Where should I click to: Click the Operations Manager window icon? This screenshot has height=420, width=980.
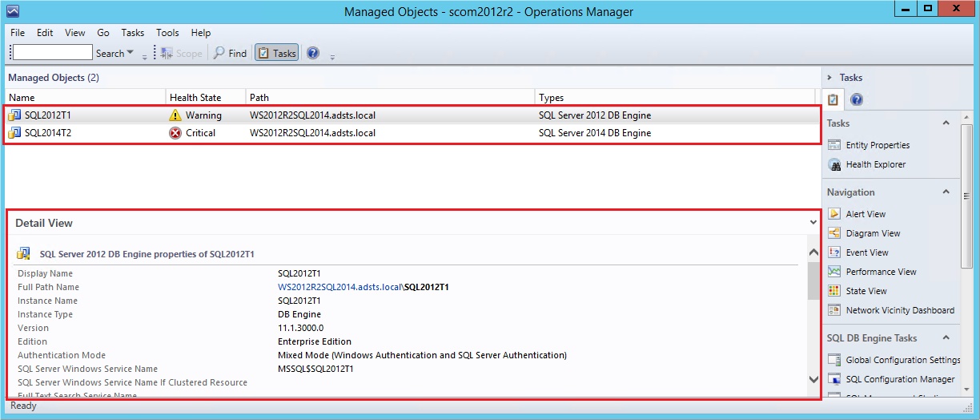coord(12,10)
